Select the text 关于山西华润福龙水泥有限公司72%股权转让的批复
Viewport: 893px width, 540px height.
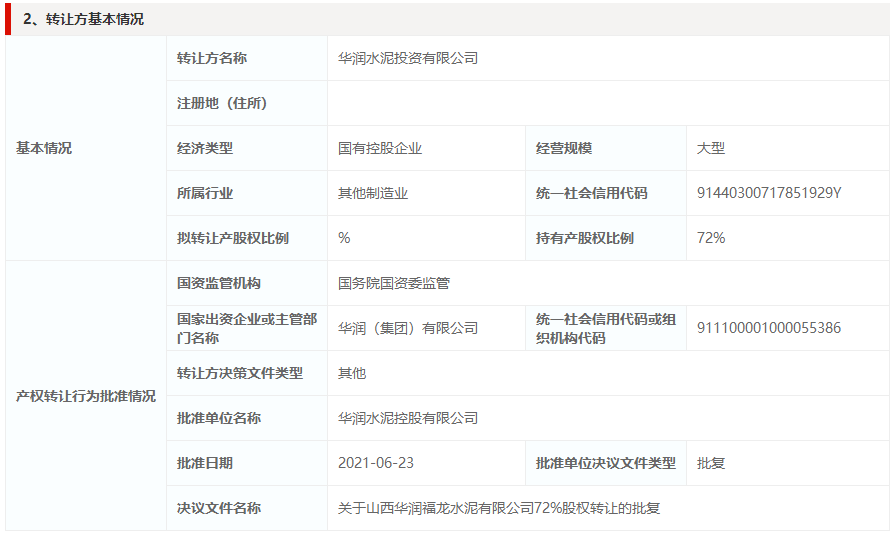(x=499, y=508)
